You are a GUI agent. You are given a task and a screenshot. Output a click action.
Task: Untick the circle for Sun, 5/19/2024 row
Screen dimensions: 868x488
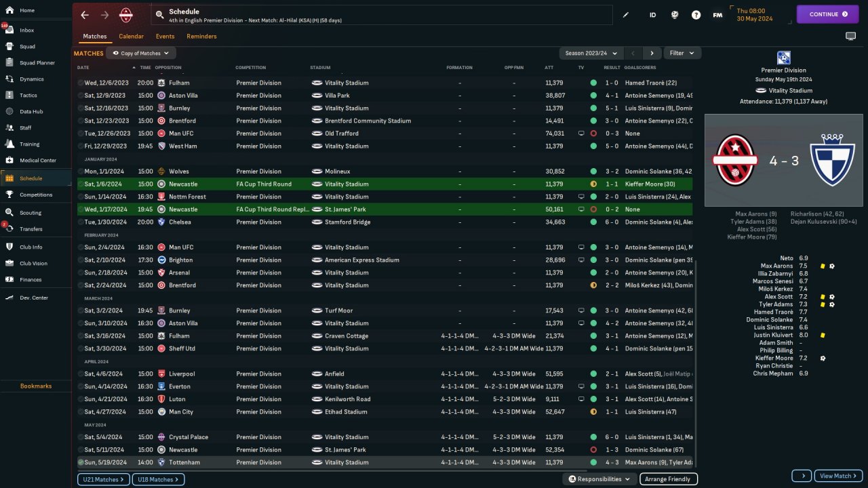pos(81,462)
